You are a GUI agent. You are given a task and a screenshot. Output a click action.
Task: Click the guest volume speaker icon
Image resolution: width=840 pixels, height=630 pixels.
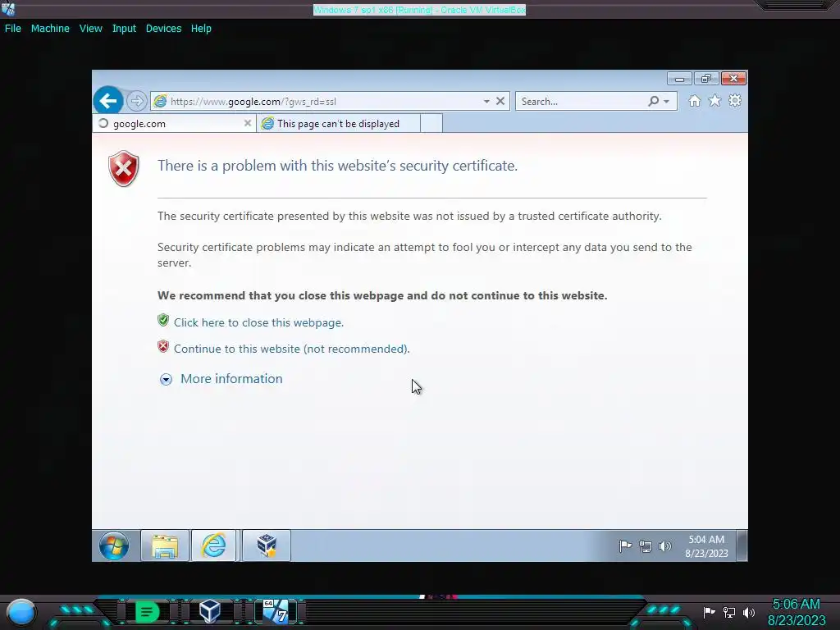pos(664,546)
